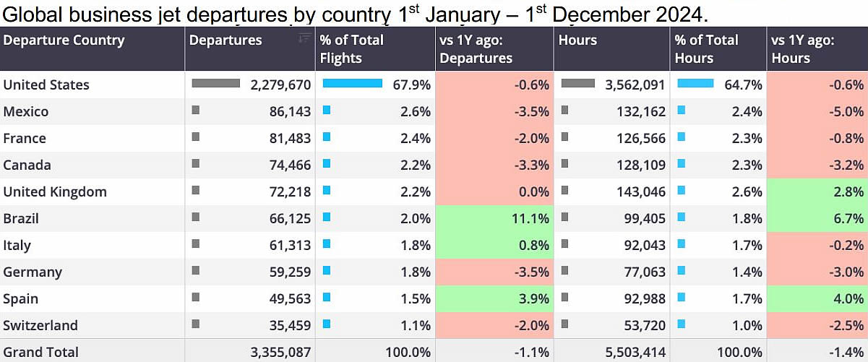
Task: Click Germany's red -3.5% departures change cell
Action: click(495, 272)
